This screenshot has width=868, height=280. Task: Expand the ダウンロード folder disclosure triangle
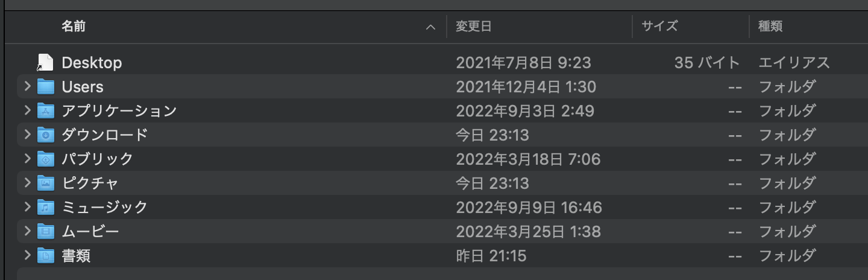(x=27, y=135)
